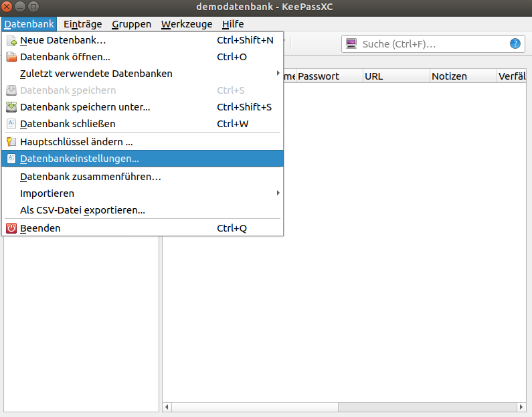532x417 pixels.
Task: Click the Datenbank speichern unter icon
Action: point(11,107)
